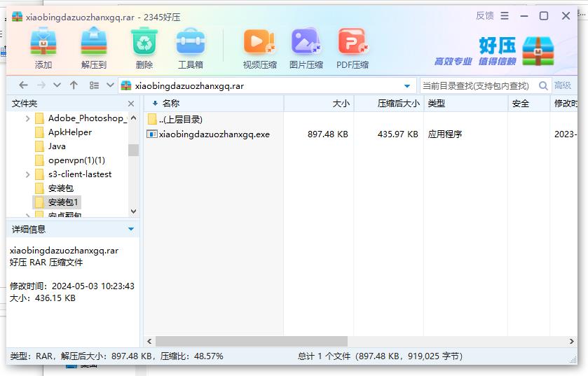
Task: Close the 文件夹 folder panel
Action: [x=131, y=104]
